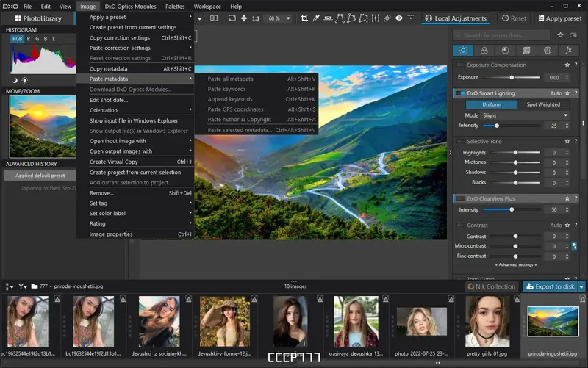Toggle DxO ClearView Plus correction switch
The width and height of the screenshot is (588, 368).
pos(461,198)
